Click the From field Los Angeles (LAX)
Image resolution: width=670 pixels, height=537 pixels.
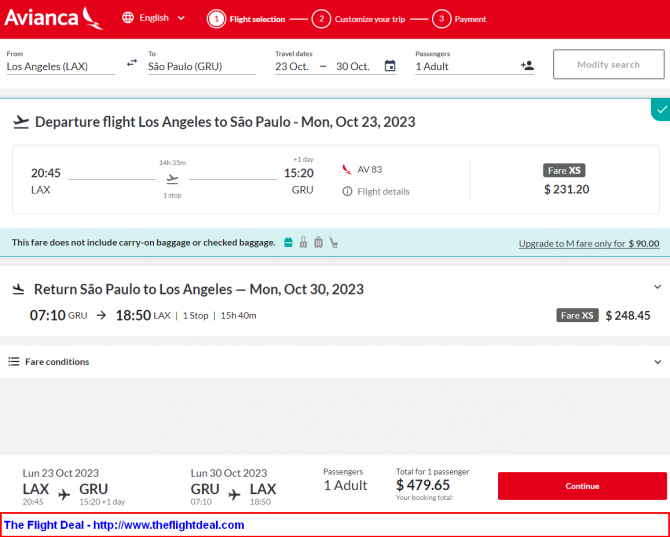click(61, 66)
